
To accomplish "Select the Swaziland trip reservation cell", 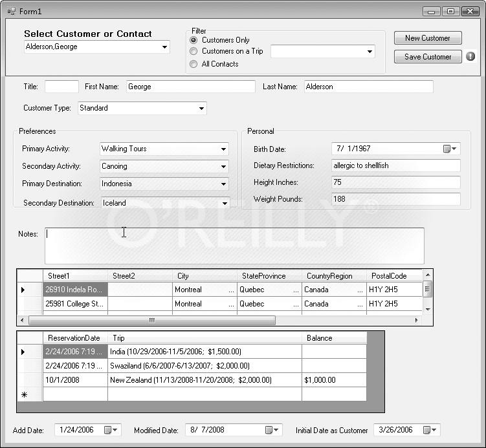I will point(205,366).
